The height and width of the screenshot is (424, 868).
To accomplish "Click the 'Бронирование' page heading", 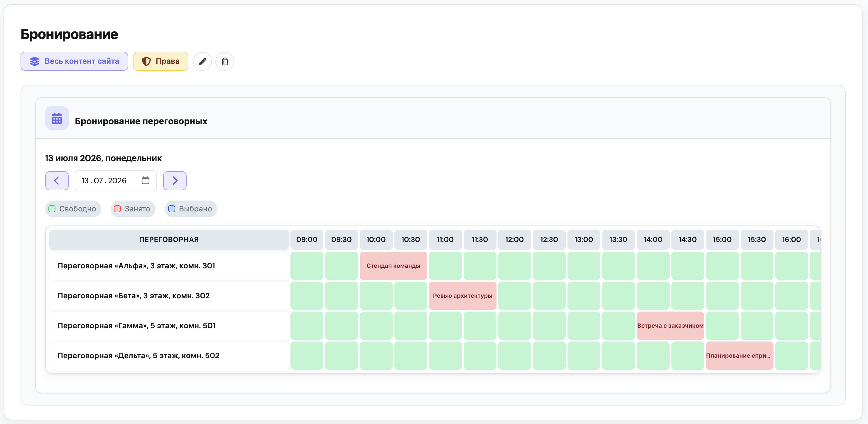I will tap(70, 34).
